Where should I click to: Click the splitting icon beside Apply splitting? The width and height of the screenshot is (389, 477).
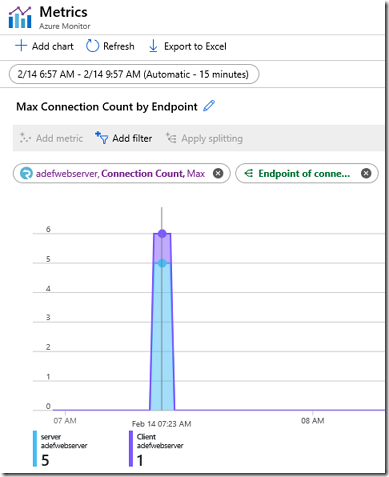[171, 138]
